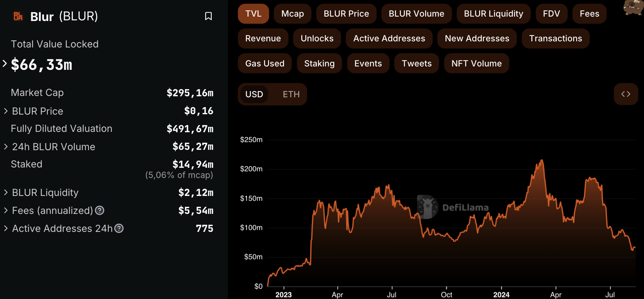Image resolution: width=644 pixels, height=299 pixels.
Task: Click the Blur logo icon
Action: click(18, 16)
